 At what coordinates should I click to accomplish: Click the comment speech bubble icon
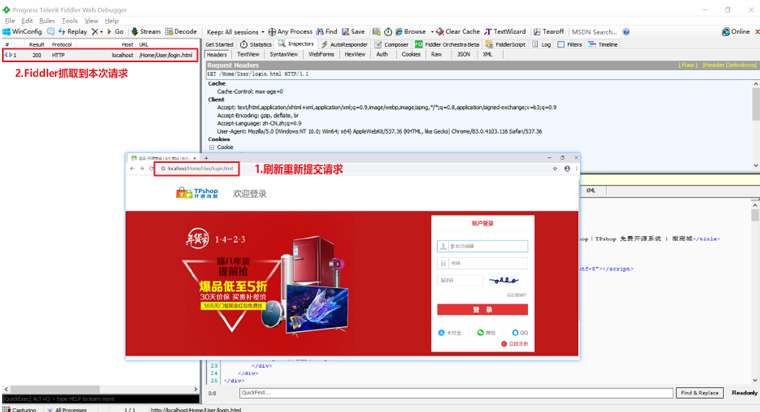pyautogui.click(x=51, y=32)
